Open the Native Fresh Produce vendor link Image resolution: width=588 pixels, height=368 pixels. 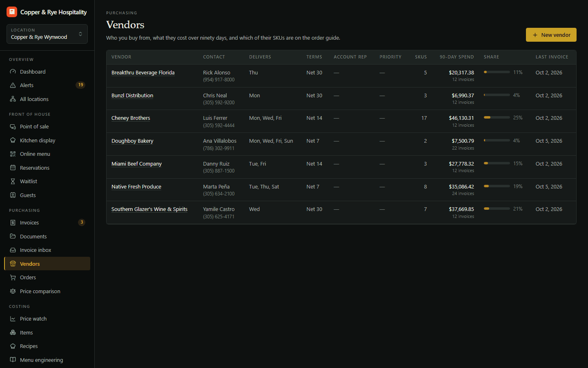pos(136,186)
